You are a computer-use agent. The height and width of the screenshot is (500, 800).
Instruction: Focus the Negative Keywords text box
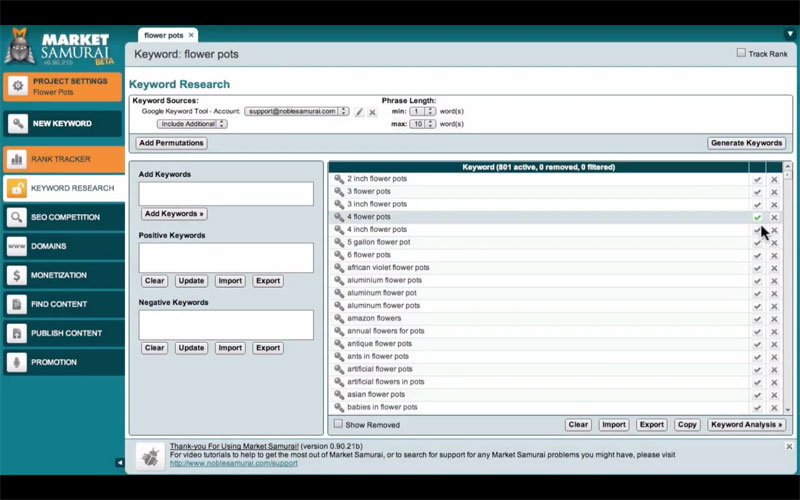point(226,325)
